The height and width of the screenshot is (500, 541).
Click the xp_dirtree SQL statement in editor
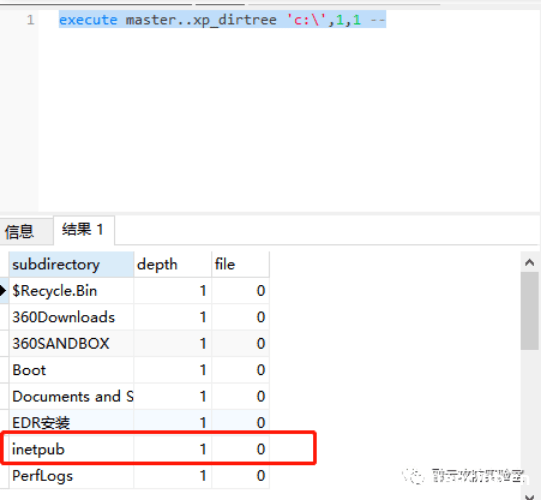coord(222,20)
